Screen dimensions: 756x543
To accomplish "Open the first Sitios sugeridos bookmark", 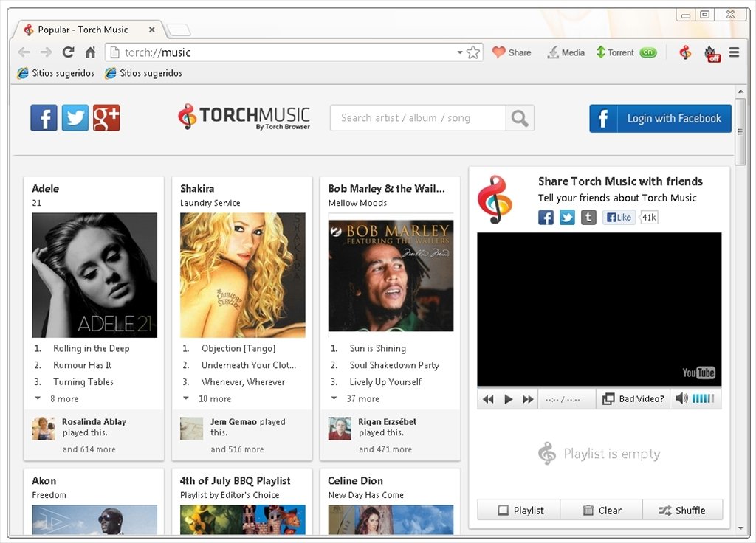I will click(56, 73).
